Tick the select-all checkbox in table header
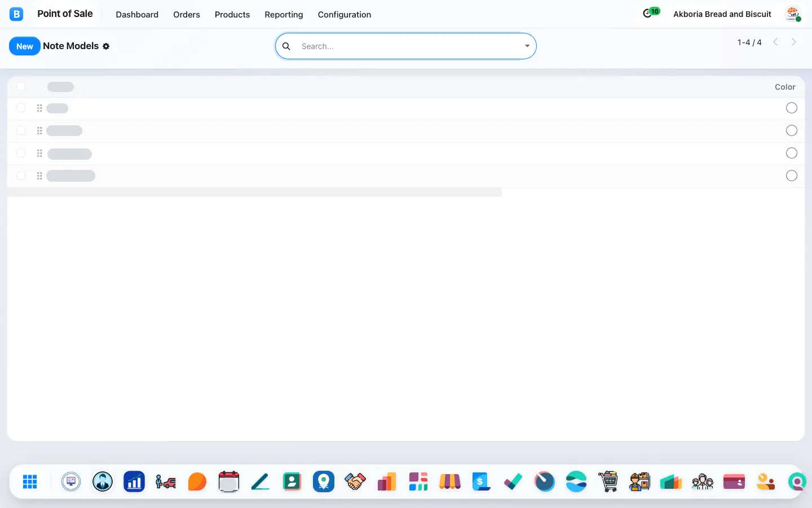 [x=21, y=86]
